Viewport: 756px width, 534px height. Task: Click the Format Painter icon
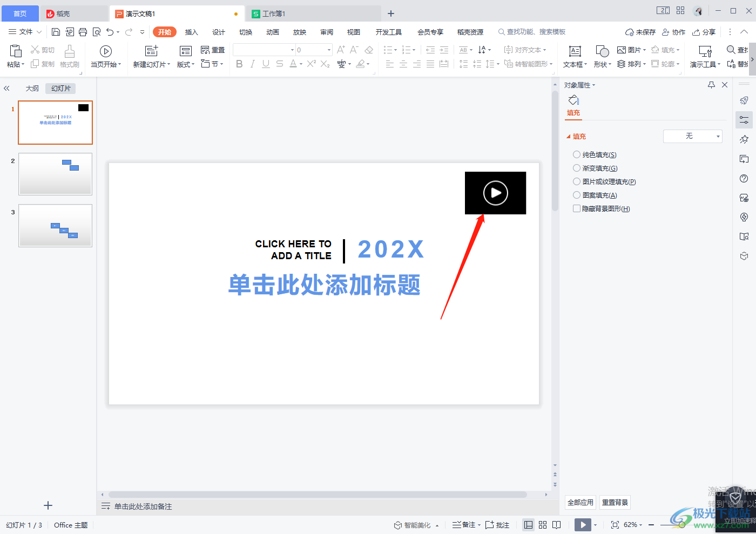coord(70,51)
